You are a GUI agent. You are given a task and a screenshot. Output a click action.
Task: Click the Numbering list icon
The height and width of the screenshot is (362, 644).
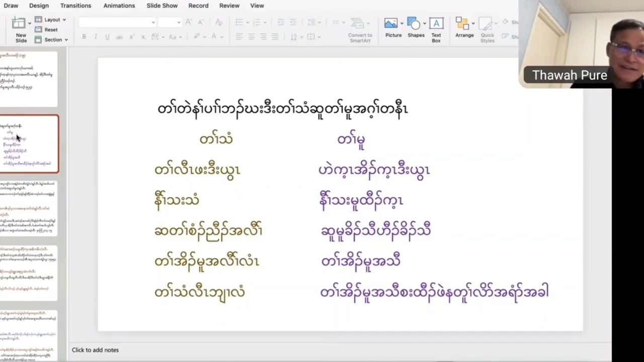click(x=256, y=22)
